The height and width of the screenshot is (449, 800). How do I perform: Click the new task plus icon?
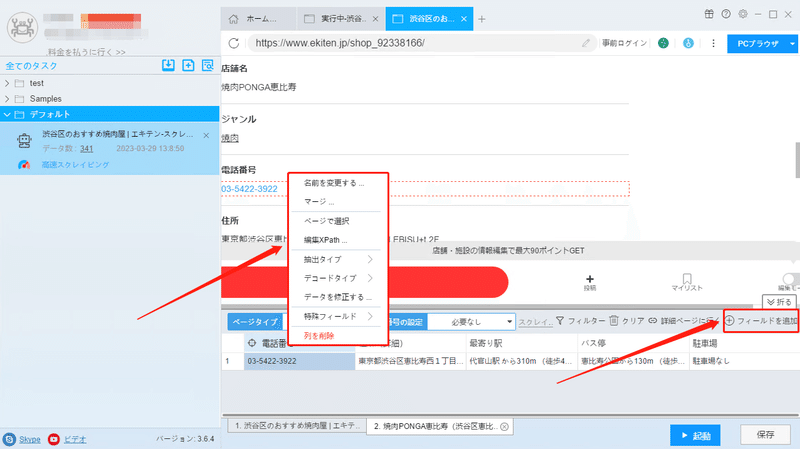tap(188, 65)
